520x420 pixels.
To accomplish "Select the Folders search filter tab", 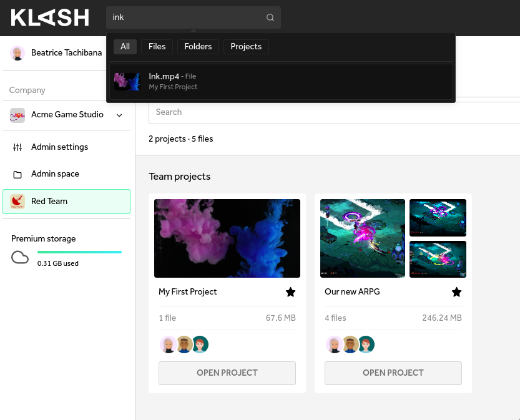I will 198,46.
